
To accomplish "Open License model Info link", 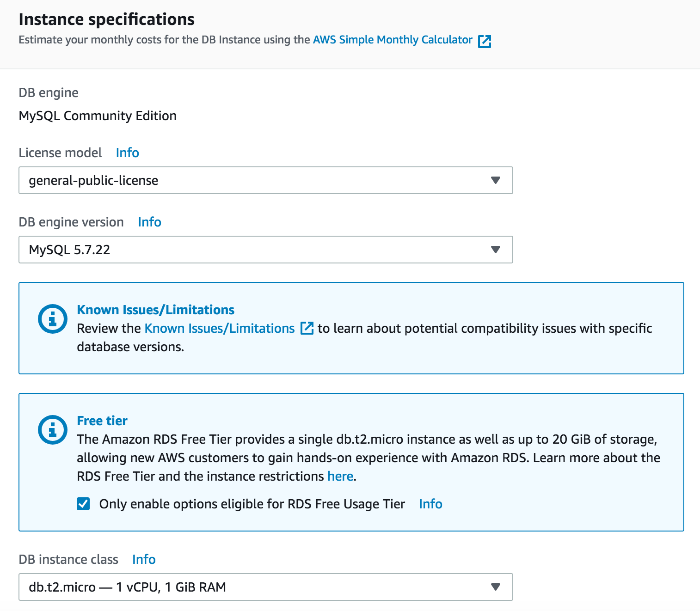I will pos(127,153).
